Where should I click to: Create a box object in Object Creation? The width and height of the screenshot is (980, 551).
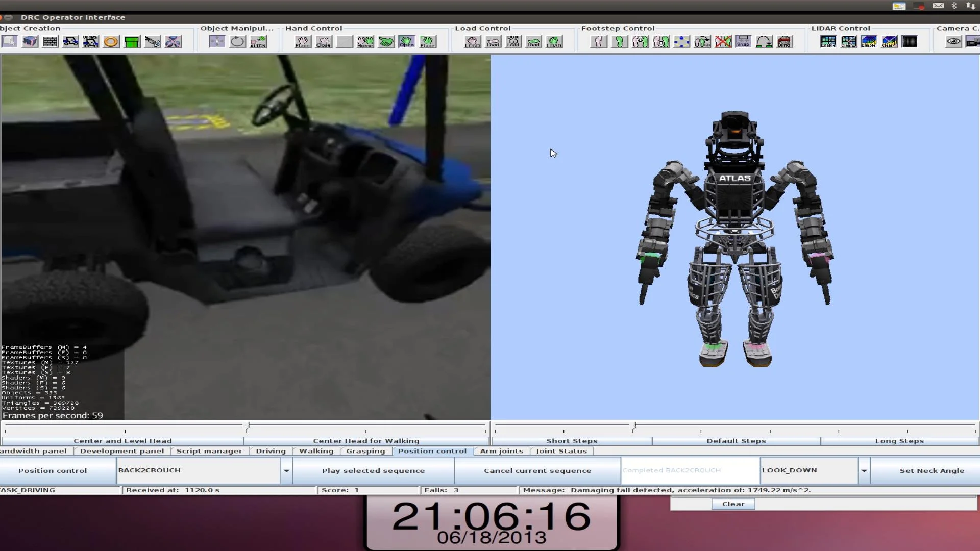coord(30,41)
